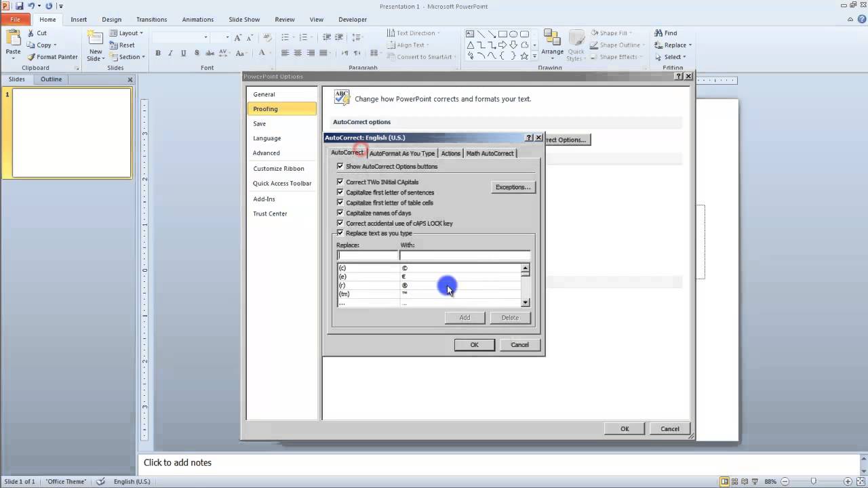Open the Select dropdown in Editing group

pos(671,57)
